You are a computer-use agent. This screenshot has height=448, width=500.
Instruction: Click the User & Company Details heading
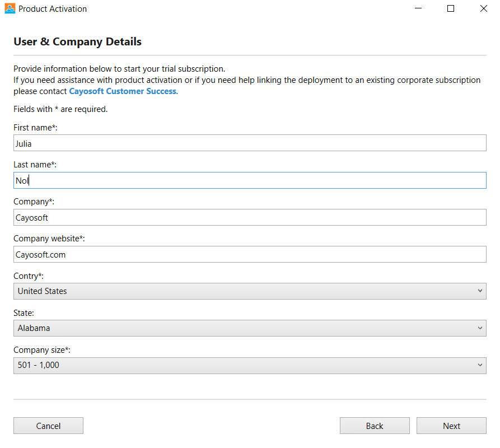(x=77, y=42)
